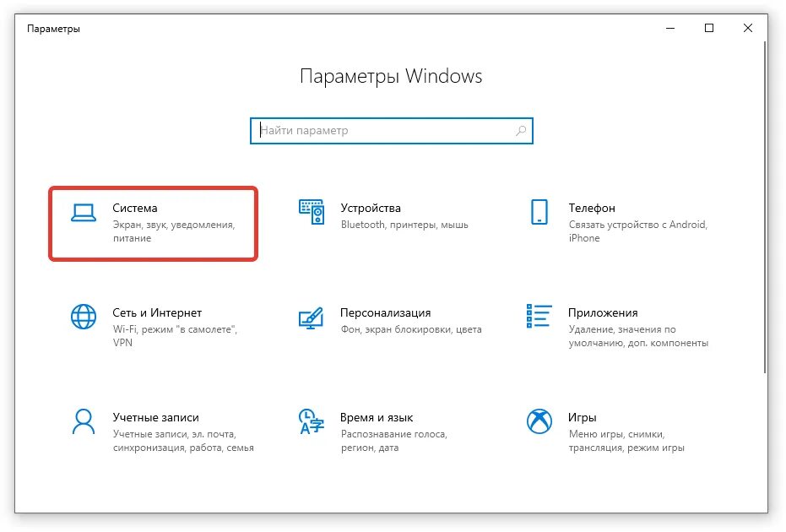The height and width of the screenshot is (532, 786).
Task: Open the Телефон settings title
Action: 592,208
